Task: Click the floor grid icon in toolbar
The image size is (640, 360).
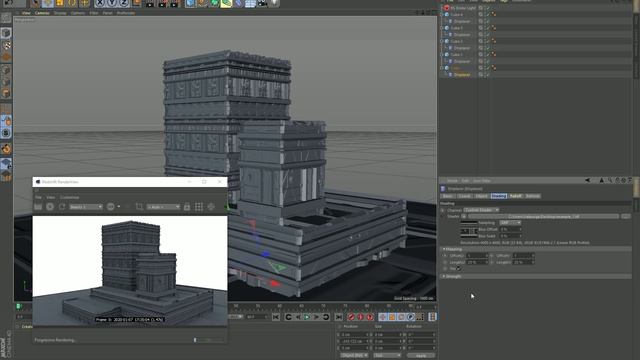Action: pos(250,3)
